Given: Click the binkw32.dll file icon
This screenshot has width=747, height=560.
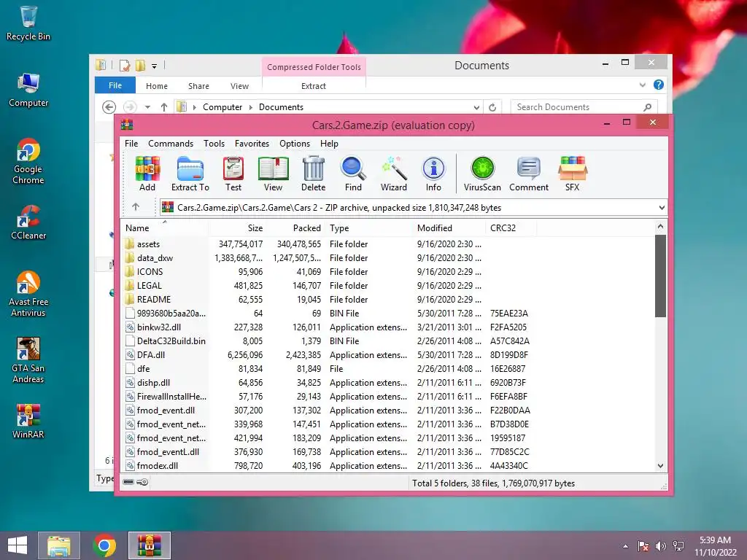Looking at the screenshot, I should tap(130, 327).
